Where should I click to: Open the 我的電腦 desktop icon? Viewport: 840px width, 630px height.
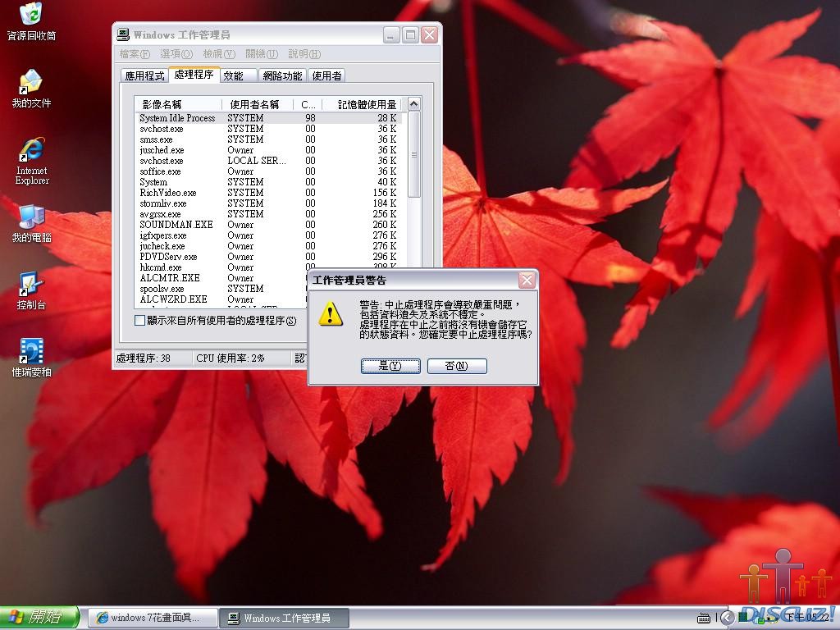pyautogui.click(x=31, y=217)
